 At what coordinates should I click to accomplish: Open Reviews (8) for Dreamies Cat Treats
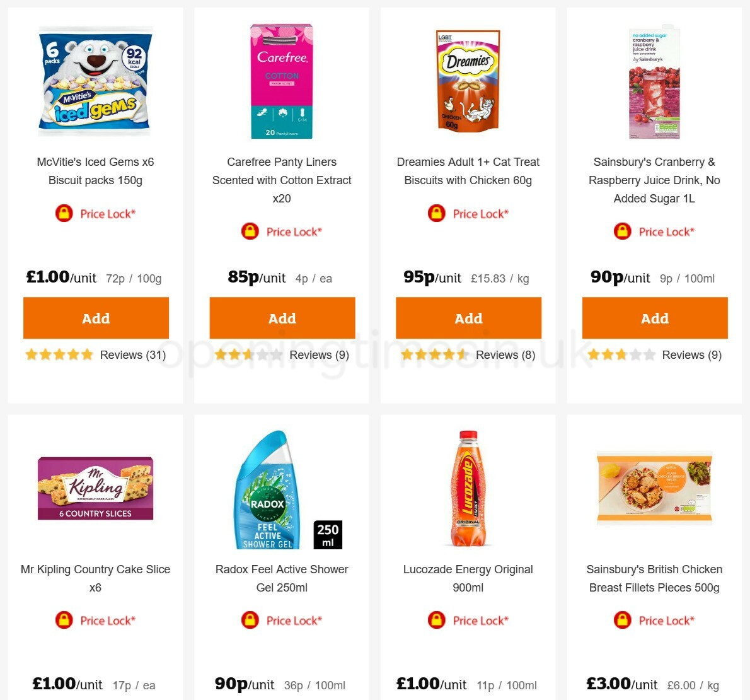coord(505,355)
